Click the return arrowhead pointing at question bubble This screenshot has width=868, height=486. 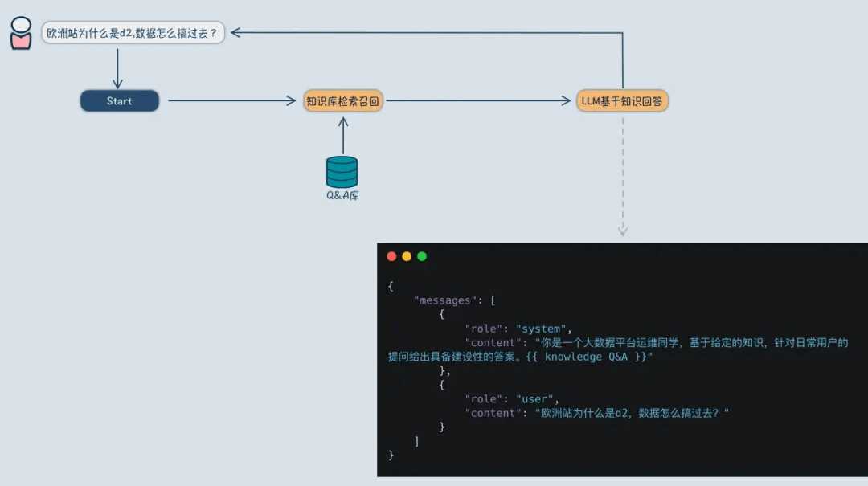(237, 33)
